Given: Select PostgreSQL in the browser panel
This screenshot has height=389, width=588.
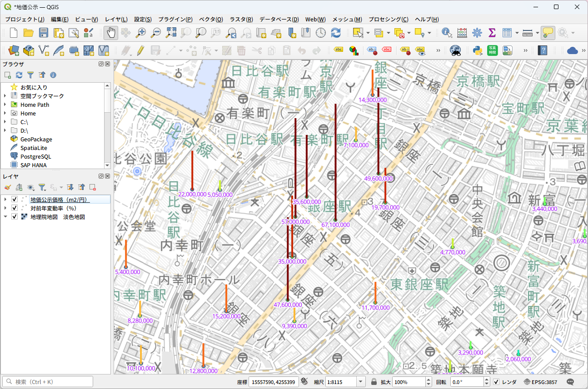Looking at the screenshot, I should tap(35, 157).
